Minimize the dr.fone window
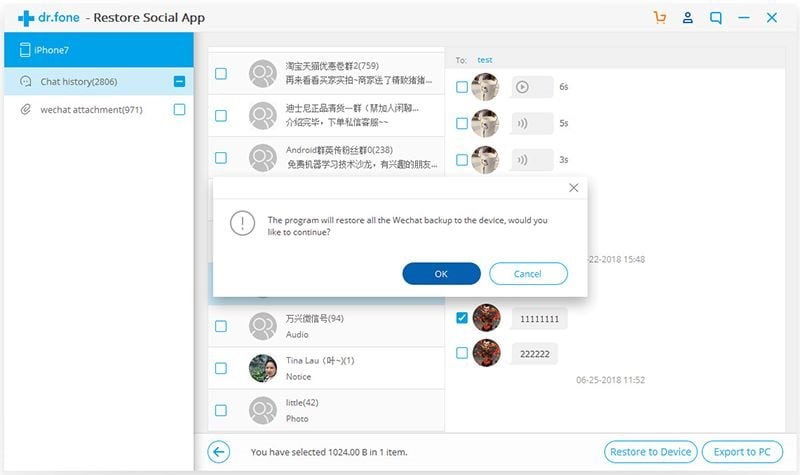This screenshot has width=800, height=475. tap(744, 18)
